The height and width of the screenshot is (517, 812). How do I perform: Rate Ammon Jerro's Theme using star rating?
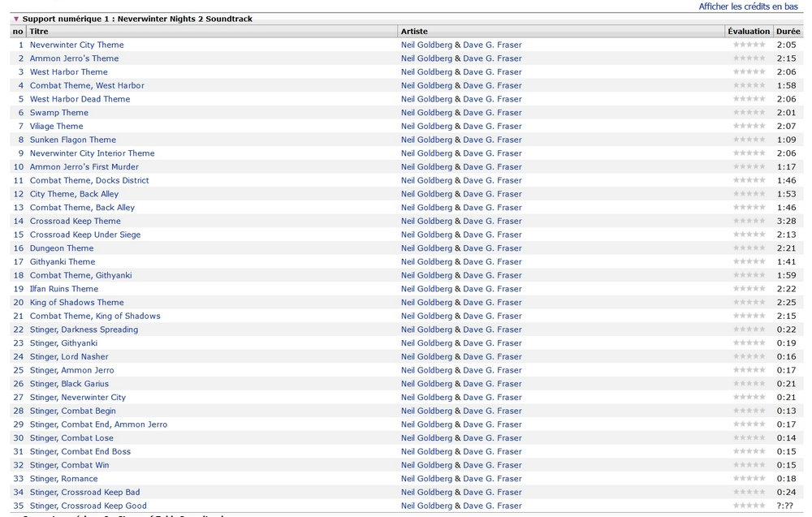[749, 58]
